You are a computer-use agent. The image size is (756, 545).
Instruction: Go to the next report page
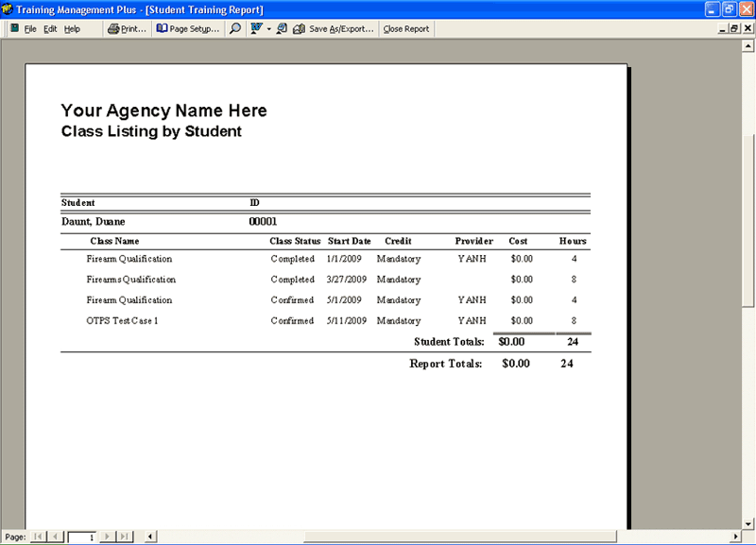pyautogui.click(x=107, y=536)
